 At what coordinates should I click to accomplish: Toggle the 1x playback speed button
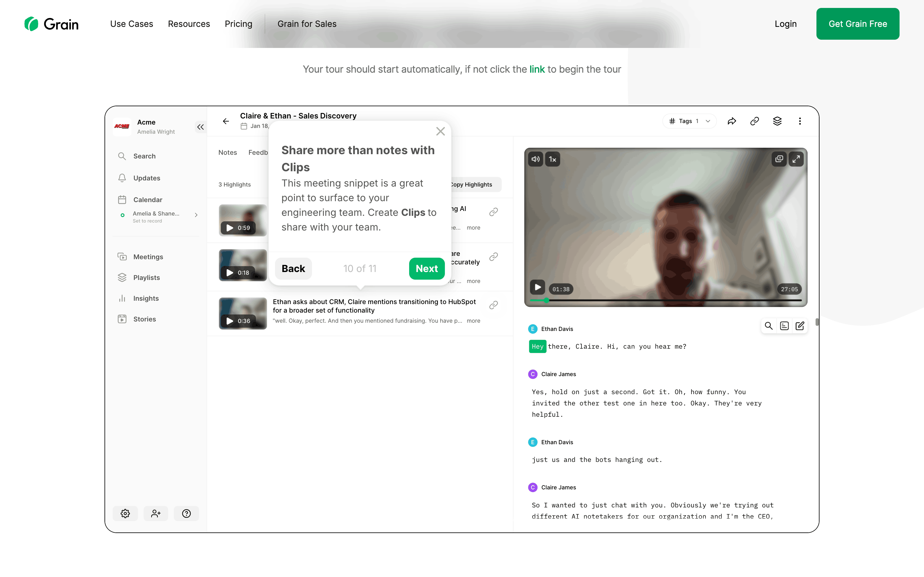click(x=552, y=159)
